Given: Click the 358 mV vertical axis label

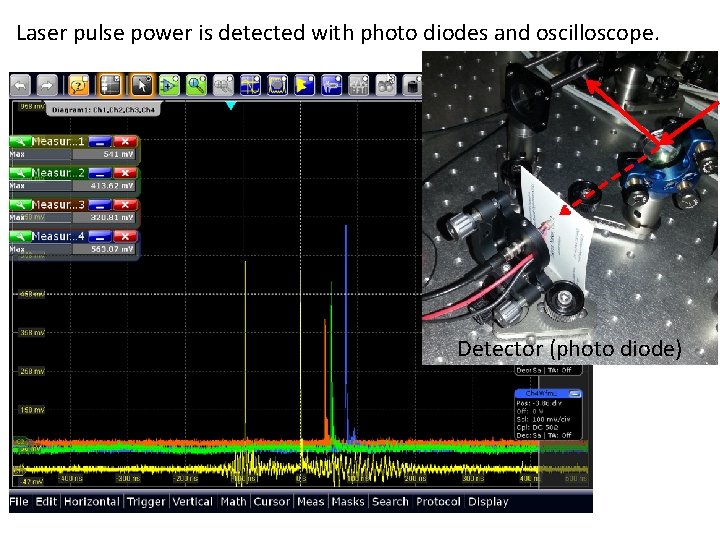Looking at the screenshot, I should (32, 332).
